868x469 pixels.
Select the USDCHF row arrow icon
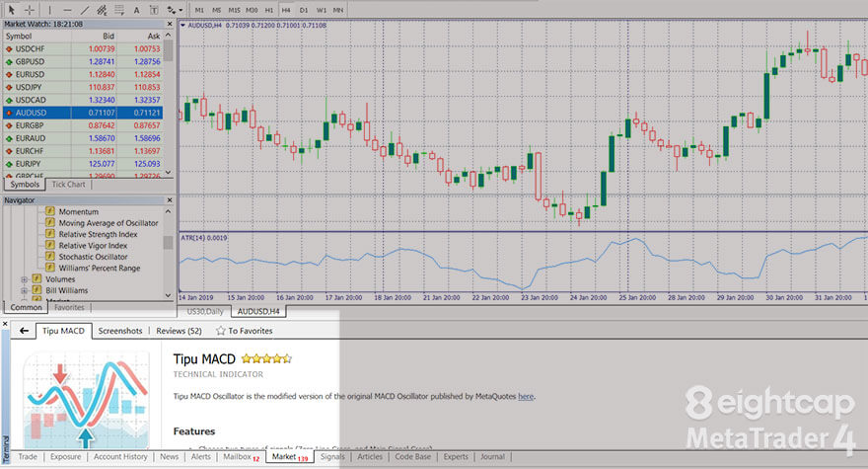[x=9, y=48]
